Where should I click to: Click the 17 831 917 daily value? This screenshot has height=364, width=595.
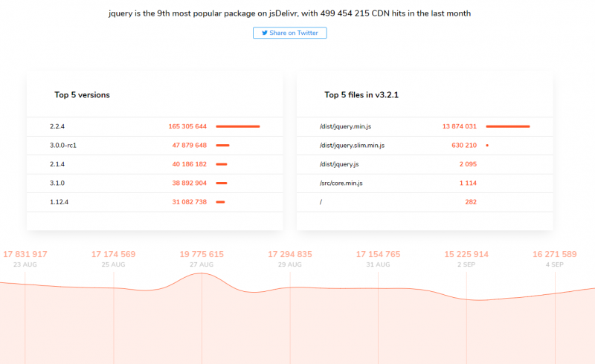[25, 254]
